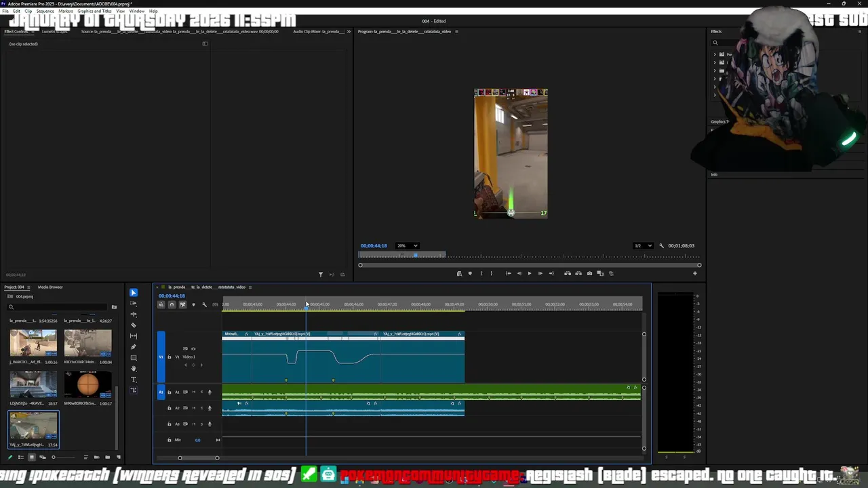Screen dimensions: 868x488
Task: Select the Pen tool
Action: (x=133, y=347)
